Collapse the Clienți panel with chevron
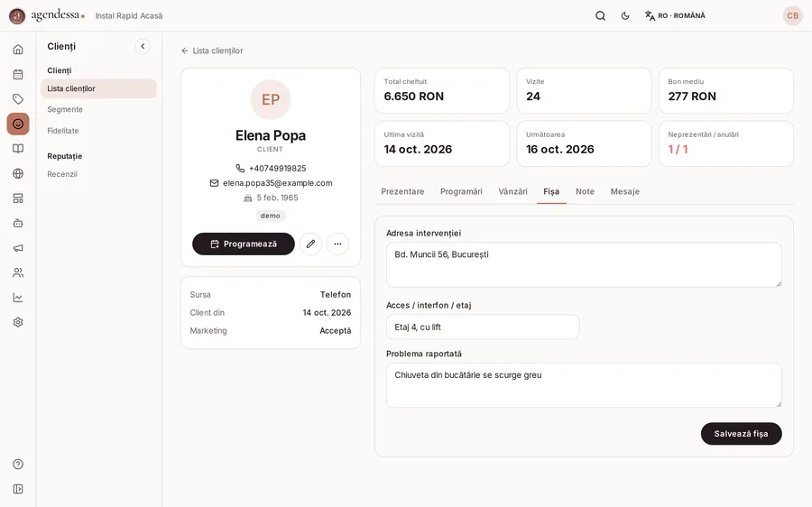Image resolution: width=812 pixels, height=507 pixels. pos(143,46)
